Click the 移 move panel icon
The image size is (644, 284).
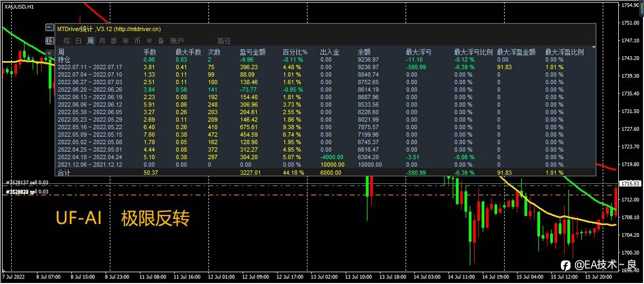click(49, 41)
